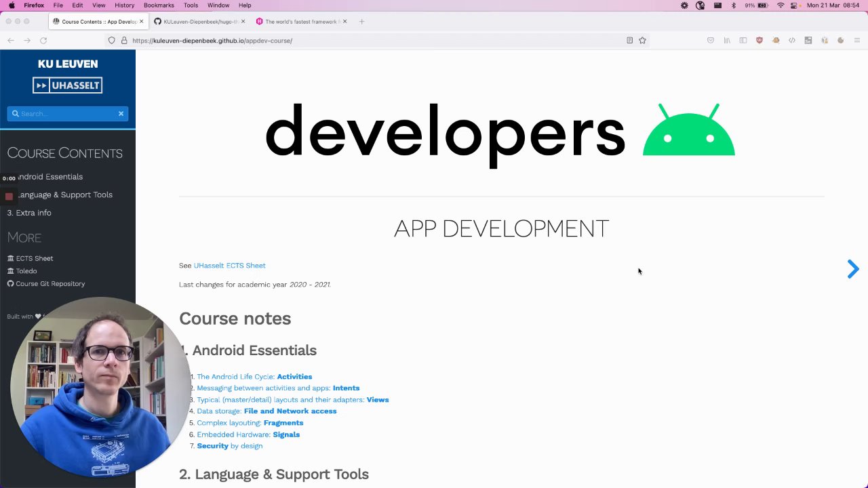Open the Toledo sidebar link
The height and width of the screenshot is (488, 868).
[22, 271]
